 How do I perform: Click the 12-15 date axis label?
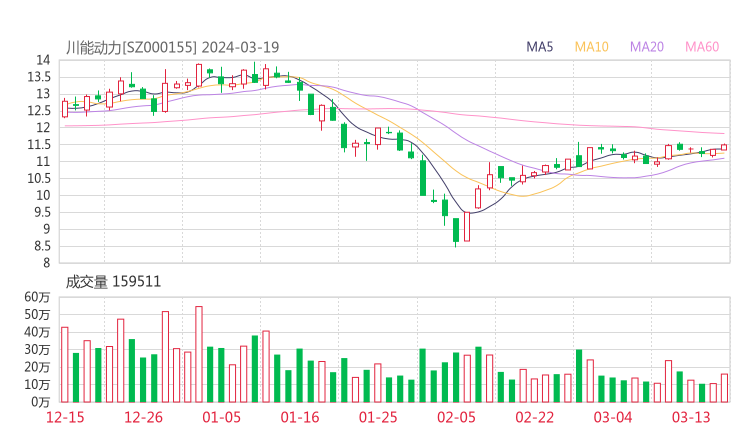(x=65, y=417)
